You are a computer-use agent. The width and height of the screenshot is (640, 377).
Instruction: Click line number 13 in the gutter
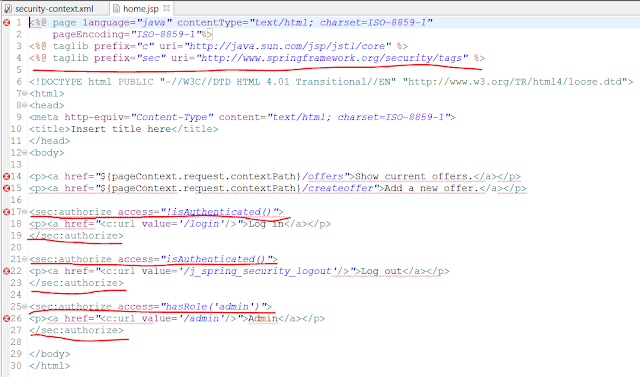click(x=16, y=164)
